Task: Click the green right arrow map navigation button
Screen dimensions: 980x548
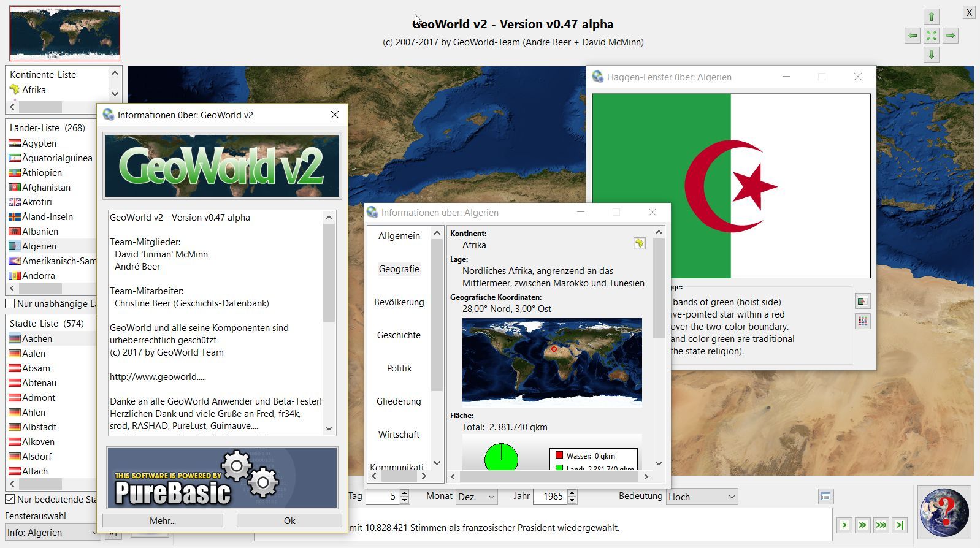Action: (951, 36)
